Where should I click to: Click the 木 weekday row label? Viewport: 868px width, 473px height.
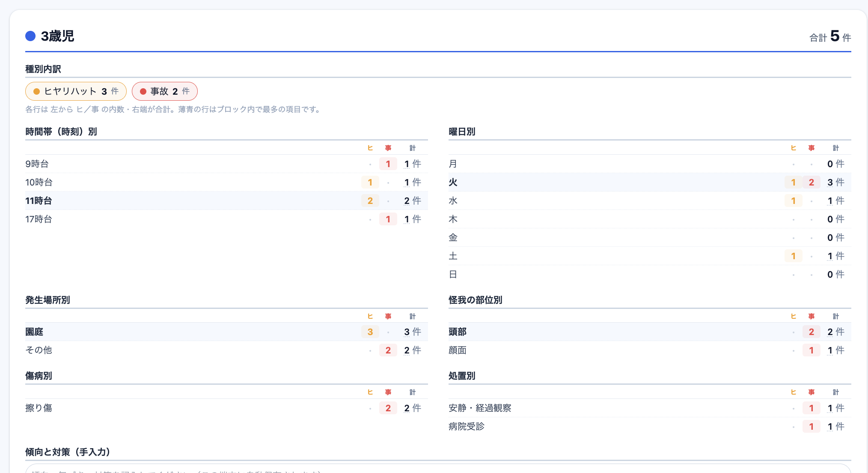(x=453, y=219)
